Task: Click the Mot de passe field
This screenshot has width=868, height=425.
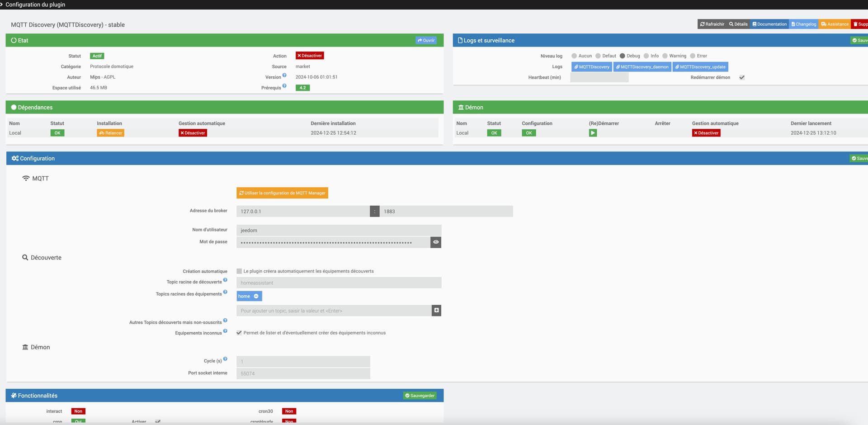Action: point(333,242)
